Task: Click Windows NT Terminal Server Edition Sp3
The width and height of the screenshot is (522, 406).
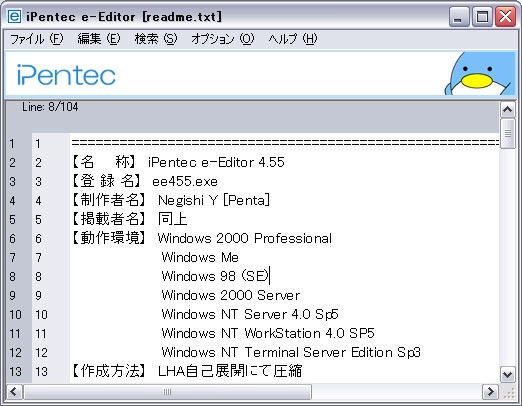Action: pyautogui.click(x=291, y=353)
